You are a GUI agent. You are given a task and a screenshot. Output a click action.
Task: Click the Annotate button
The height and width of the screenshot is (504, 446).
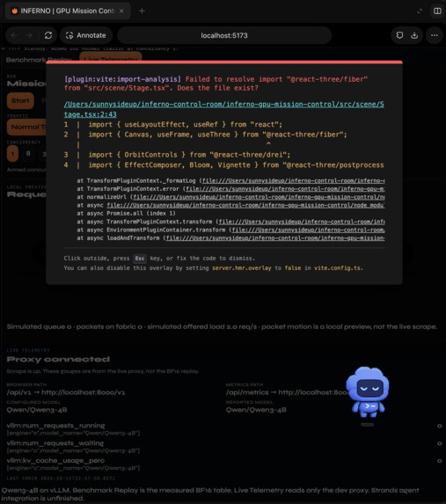[86, 35]
